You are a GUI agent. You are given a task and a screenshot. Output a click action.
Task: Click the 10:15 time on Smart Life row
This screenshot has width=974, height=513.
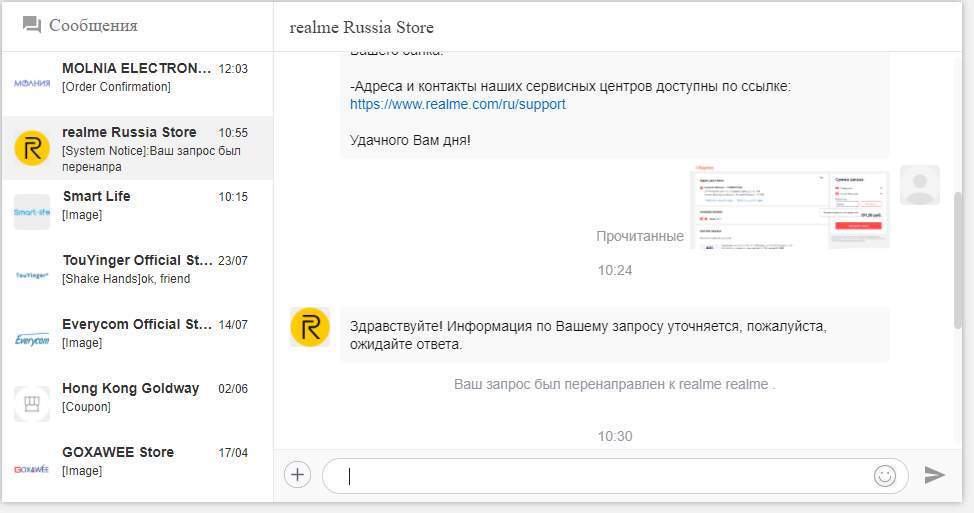click(233, 197)
